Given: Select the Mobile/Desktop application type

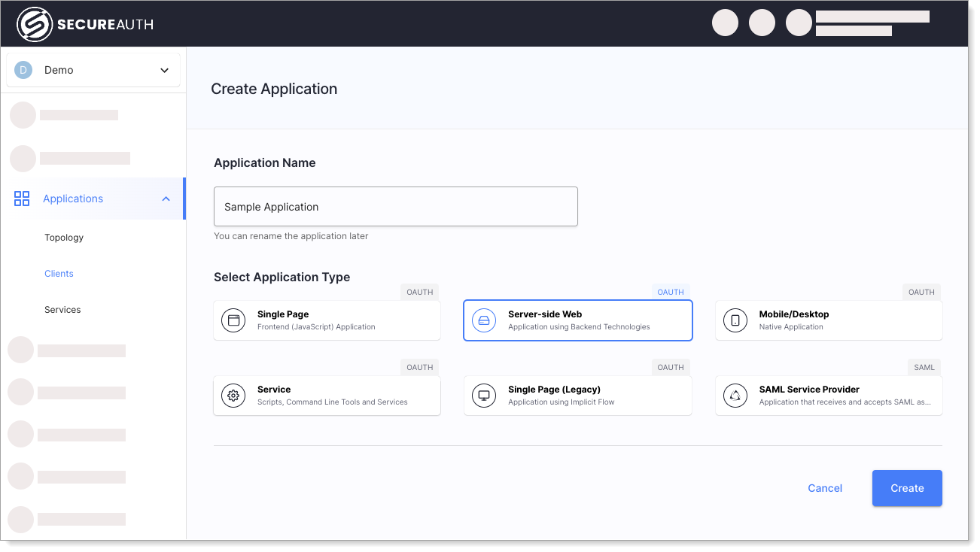Looking at the screenshot, I should coord(829,320).
